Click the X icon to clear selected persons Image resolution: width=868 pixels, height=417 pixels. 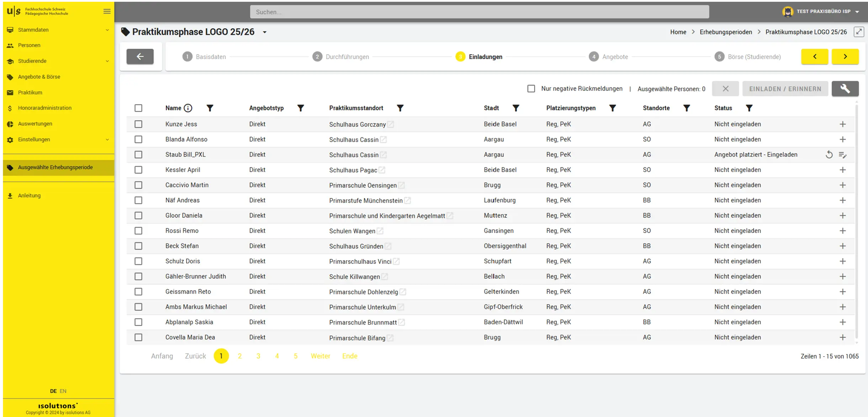pos(725,89)
